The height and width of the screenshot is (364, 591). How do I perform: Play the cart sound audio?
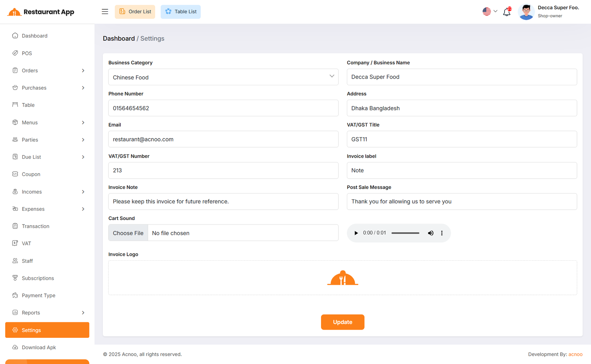point(356,233)
